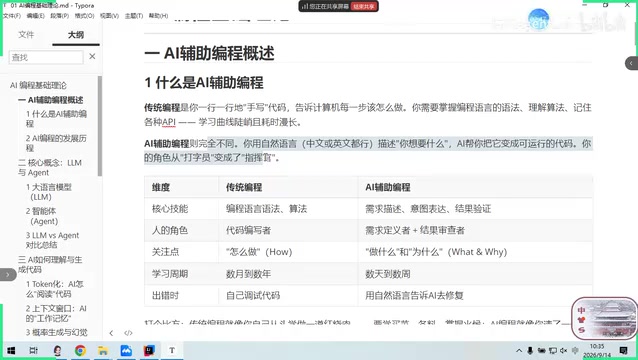Viewport: 638px width, 360px height.
Task: Click the 一 AI辅助编程概述 heading
Action: click(209, 53)
